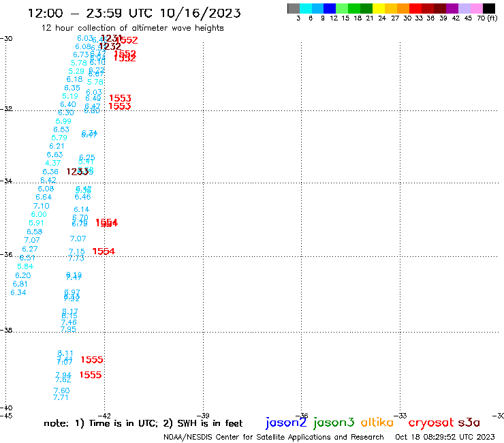Click the value 5.84
This screenshot has width=504, height=443.
[25, 266]
